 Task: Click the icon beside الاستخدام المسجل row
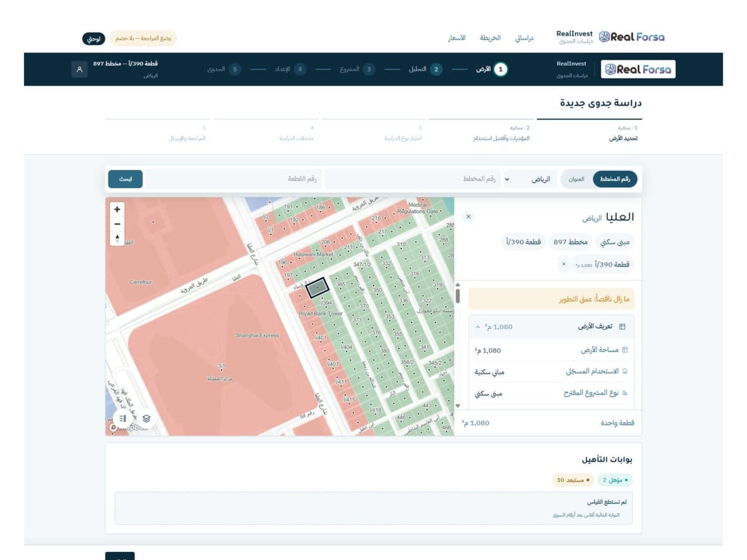tap(625, 371)
